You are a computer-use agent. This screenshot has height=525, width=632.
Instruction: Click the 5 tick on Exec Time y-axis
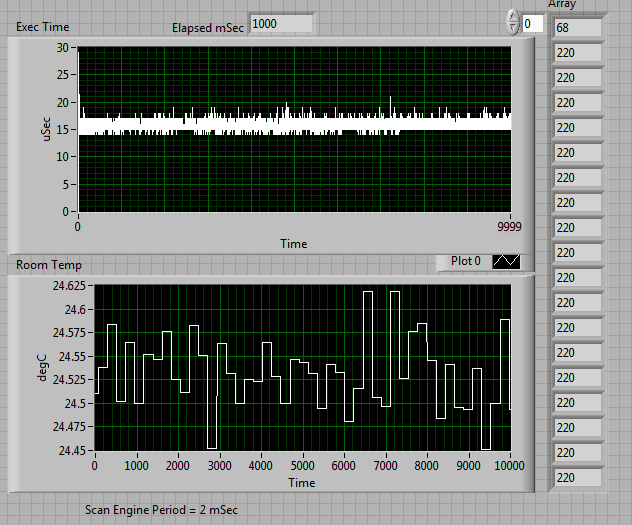pos(66,185)
